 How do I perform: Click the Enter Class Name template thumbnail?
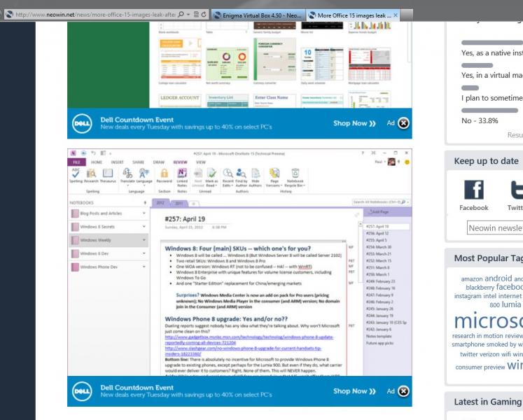click(x=274, y=100)
